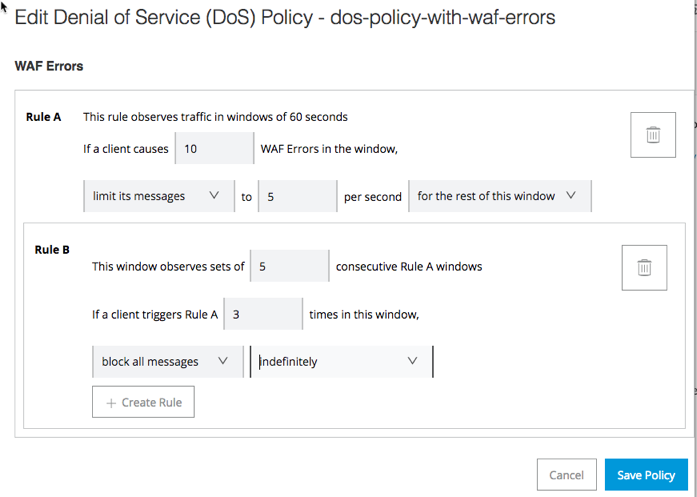Cancel editing the DoS policy
Viewport: 697px width, 497px height.
point(566,475)
